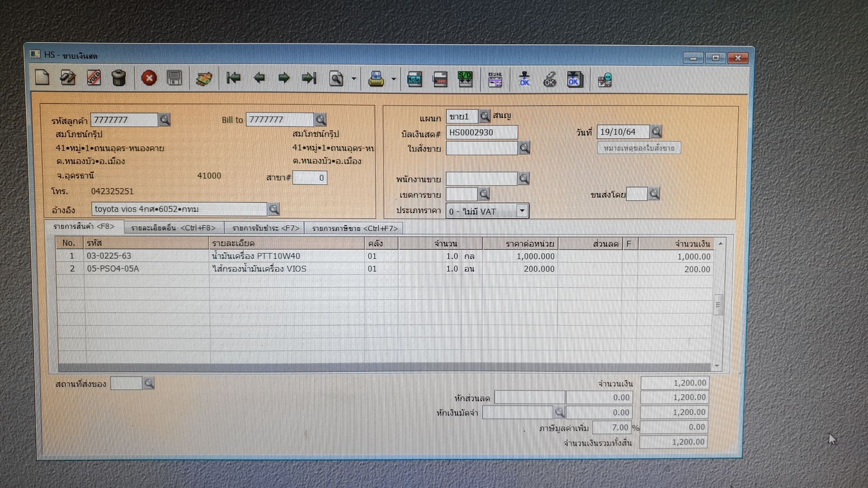Open แผนก department lookup magnifier icon

484,116
